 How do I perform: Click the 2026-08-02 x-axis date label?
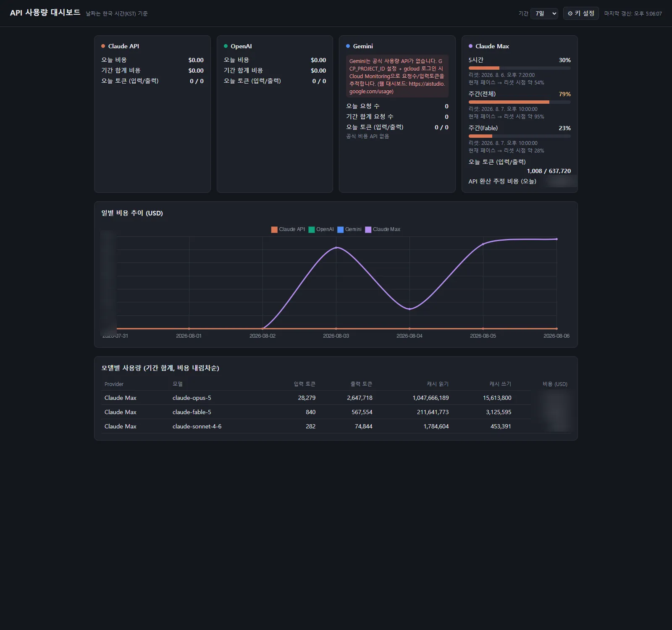click(262, 336)
